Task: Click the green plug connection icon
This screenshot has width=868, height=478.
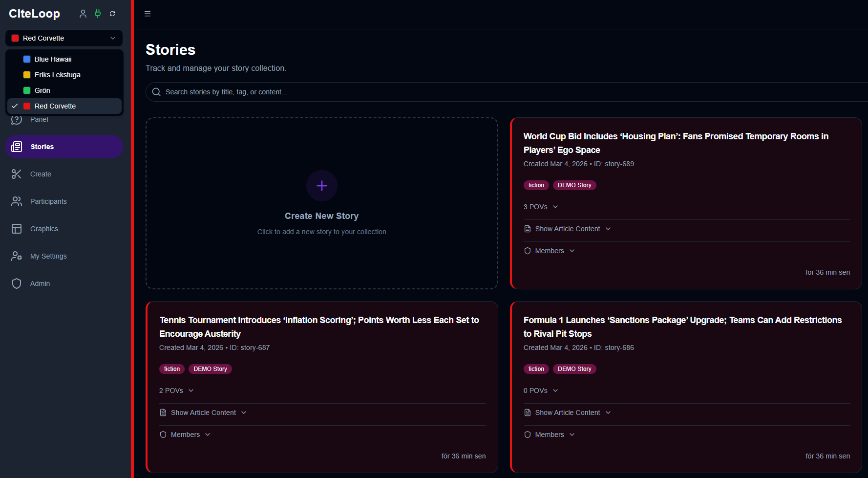Action: click(x=98, y=14)
